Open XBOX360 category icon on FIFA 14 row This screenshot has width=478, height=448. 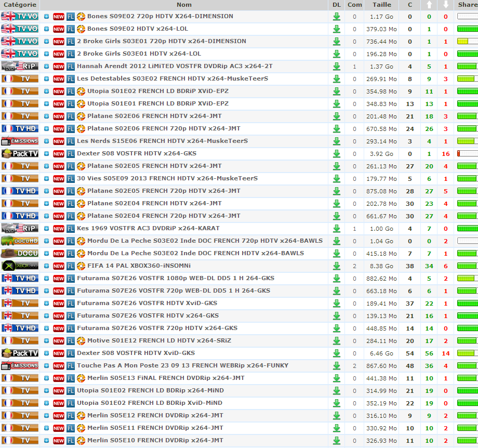[x=20, y=266]
